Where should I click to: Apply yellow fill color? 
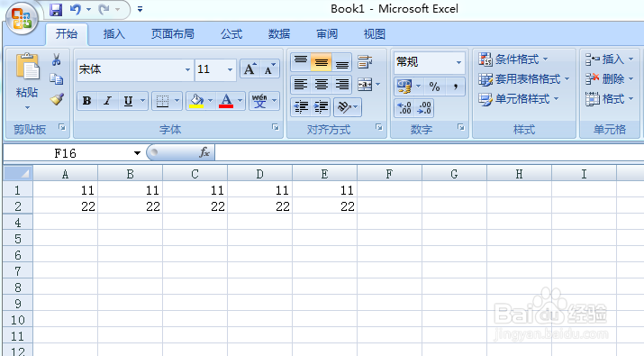pyautogui.click(x=196, y=101)
